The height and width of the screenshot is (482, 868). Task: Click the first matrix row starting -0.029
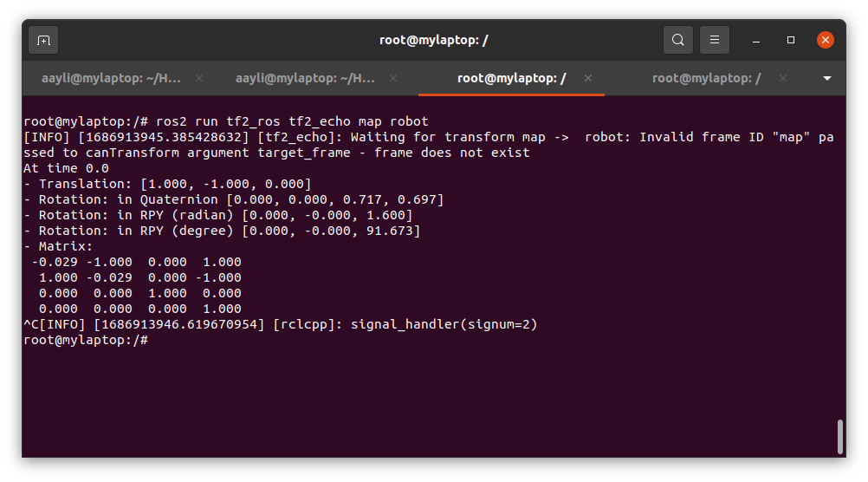pyautogui.click(x=136, y=262)
